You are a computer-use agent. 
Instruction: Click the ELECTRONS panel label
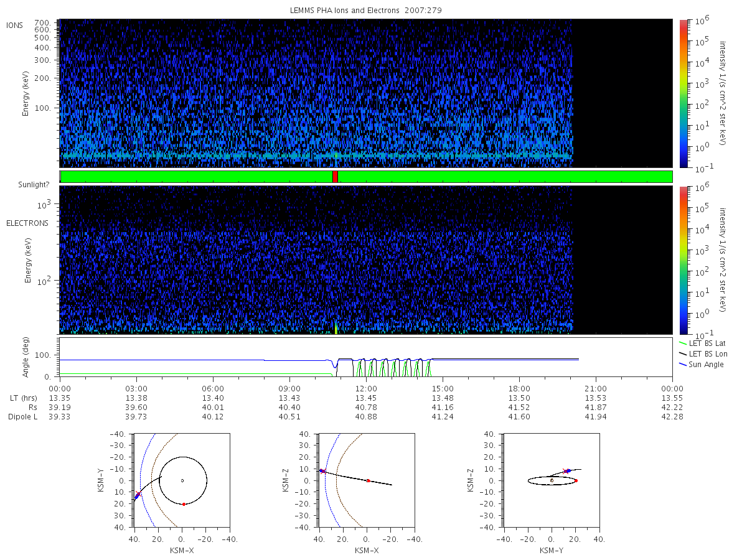27,223
